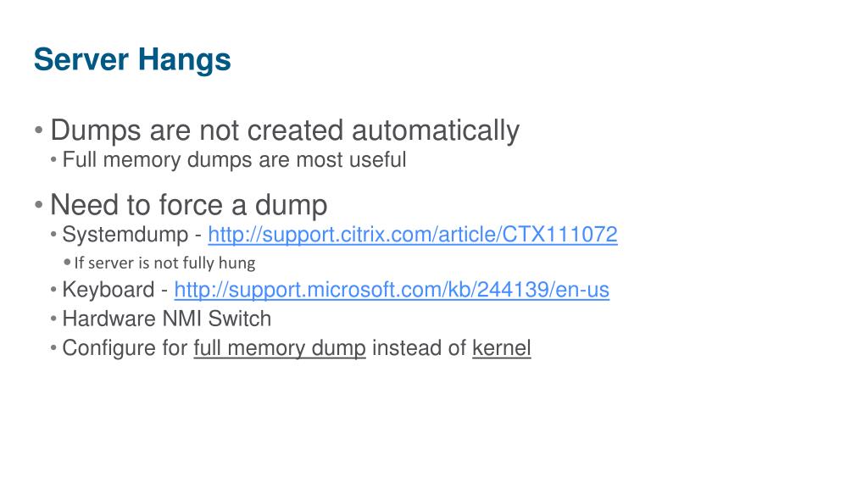The width and height of the screenshot is (868, 488).
Task: Click the 'Hardware NMI Switch' bullet
Action: [x=167, y=319]
